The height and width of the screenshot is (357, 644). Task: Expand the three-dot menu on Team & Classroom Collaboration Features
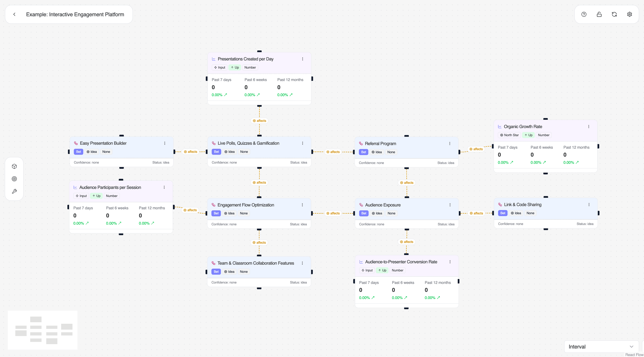click(302, 263)
